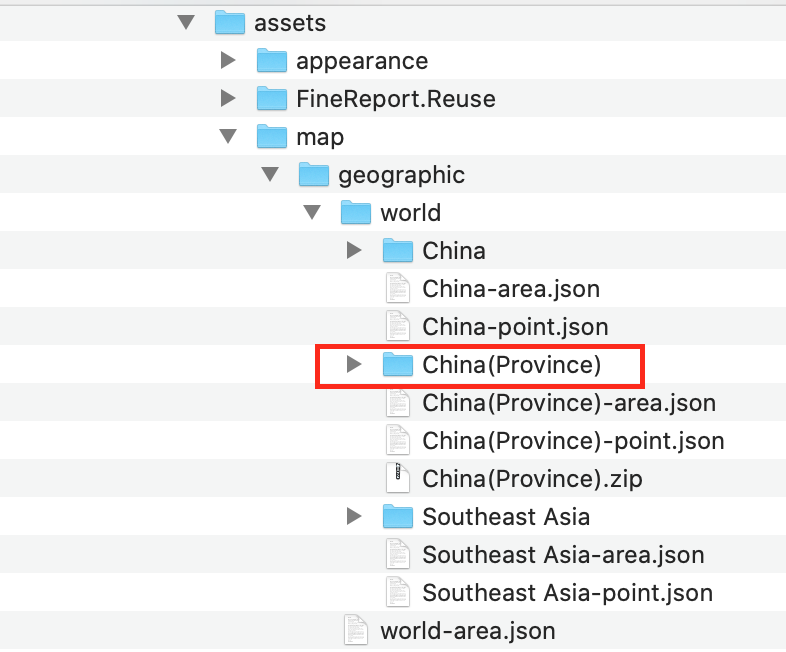This screenshot has width=786, height=652.
Task: Click the world-area.json file icon
Action: point(356,630)
